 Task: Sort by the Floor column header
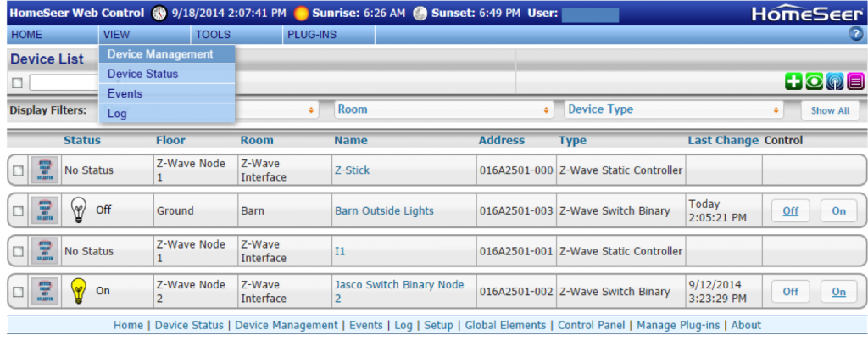point(170,140)
